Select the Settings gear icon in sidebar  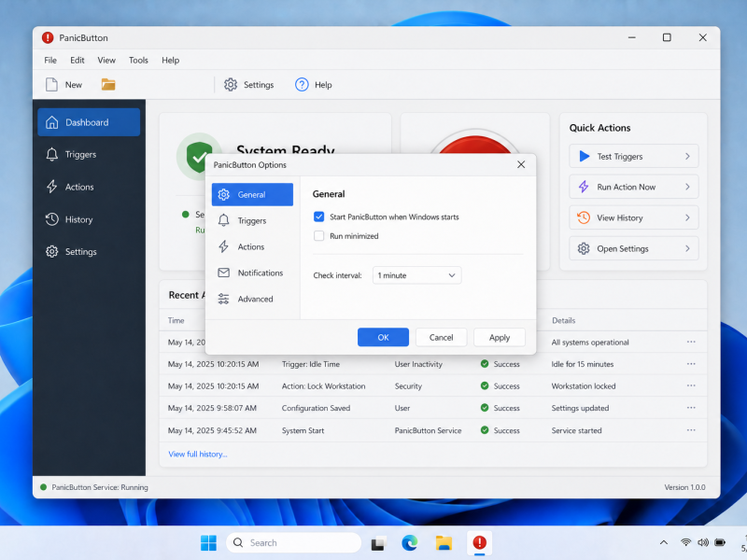click(x=52, y=251)
